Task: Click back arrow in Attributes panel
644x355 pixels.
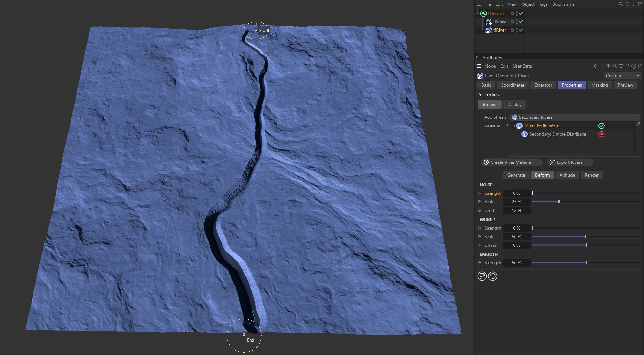Action: click(595, 66)
